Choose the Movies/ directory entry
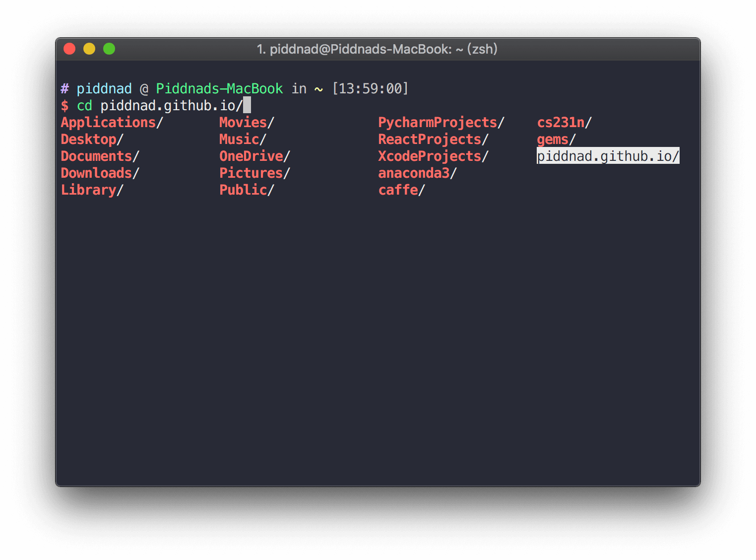Screen dimensions: 756x560 click(247, 123)
